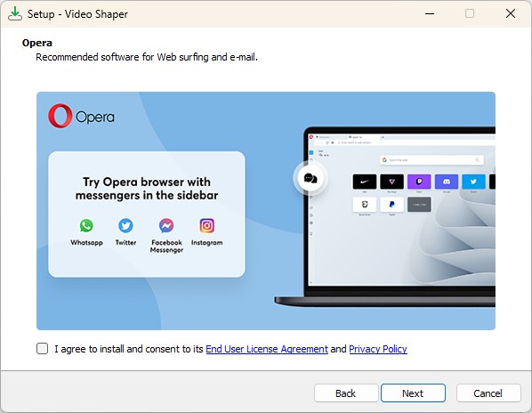Click the setup installer icon in title bar
The width and height of the screenshot is (532, 413).
[15, 14]
